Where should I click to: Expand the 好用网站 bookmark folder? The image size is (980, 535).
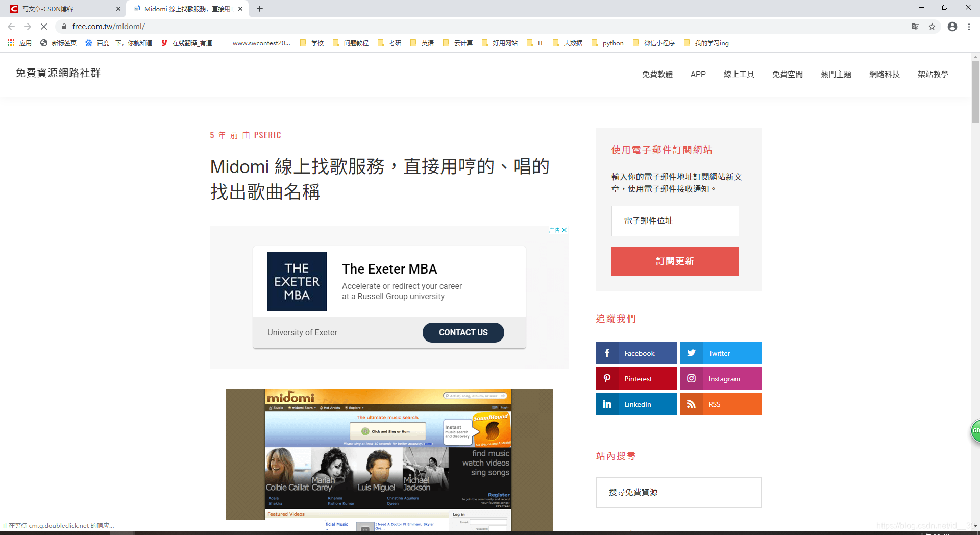pyautogui.click(x=500, y=43)
